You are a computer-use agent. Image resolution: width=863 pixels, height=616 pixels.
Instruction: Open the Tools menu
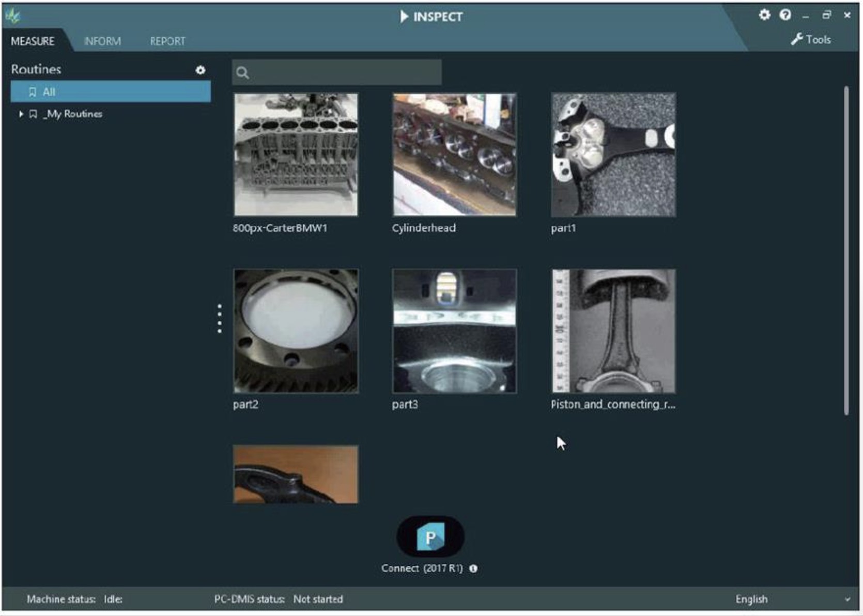coord(811,40)
